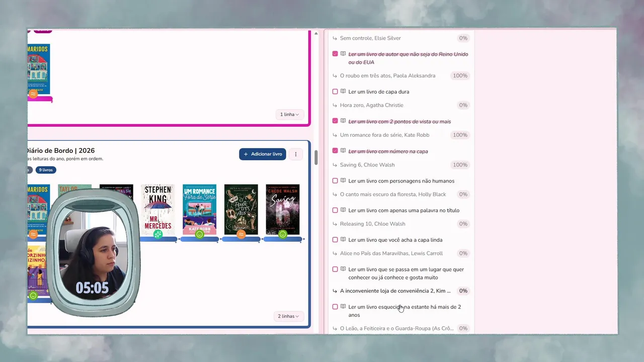Click the progress bar under Um Romance Fora de Série
The height and width of the screenshot is (362, 644).
coord(200,239)
